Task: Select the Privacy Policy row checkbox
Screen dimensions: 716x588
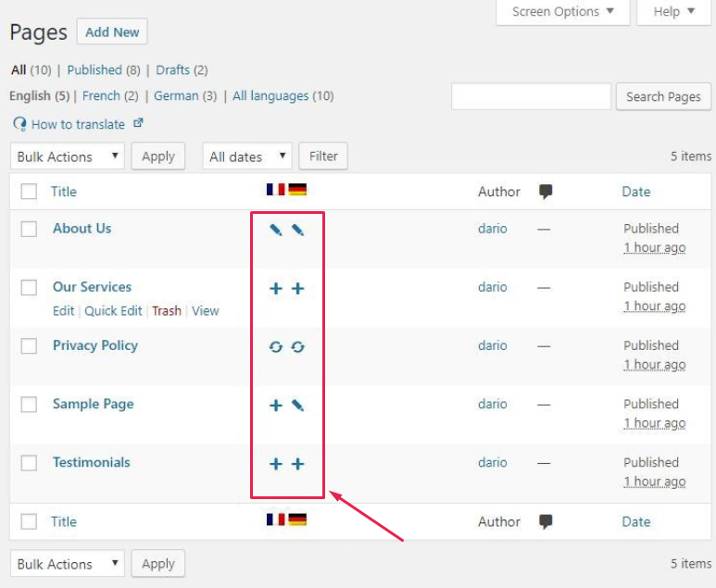Action: click(29, 346)
